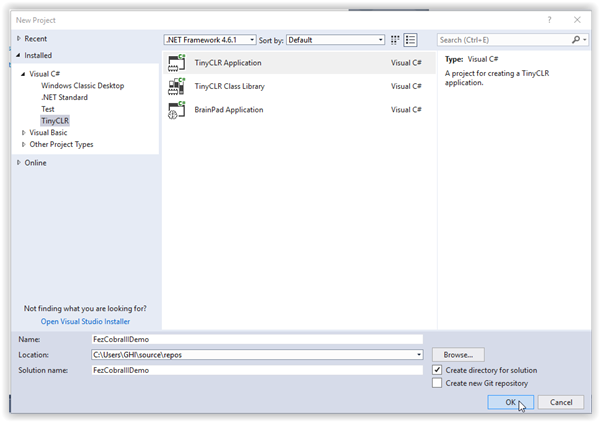
Task: Switch to medium icons list view
Action: [410, 40]
